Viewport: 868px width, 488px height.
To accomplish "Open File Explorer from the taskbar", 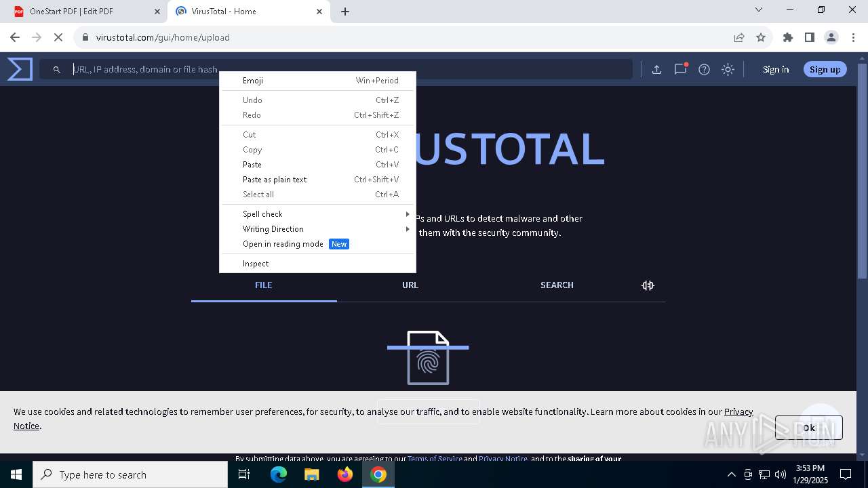I will [312, 474].
